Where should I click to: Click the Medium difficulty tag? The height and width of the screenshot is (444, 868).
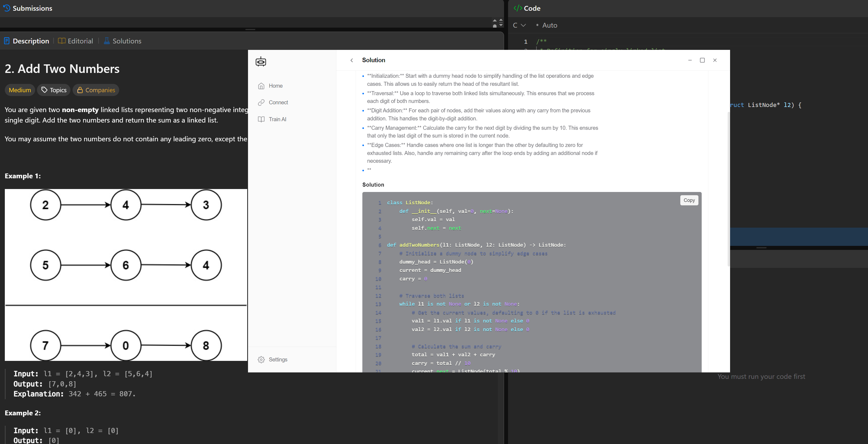pyautogui.click(x=20, y=90)
